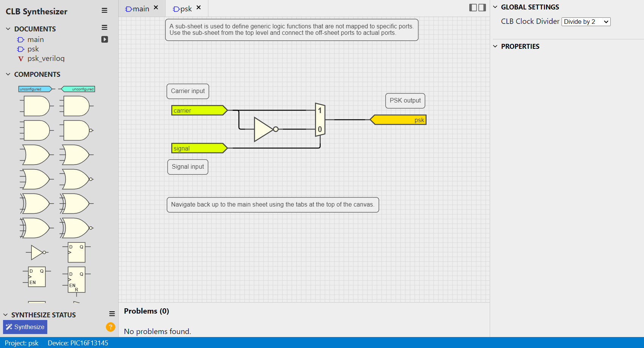Close the psk tab

pyautogui.click(x=199, y=8)
